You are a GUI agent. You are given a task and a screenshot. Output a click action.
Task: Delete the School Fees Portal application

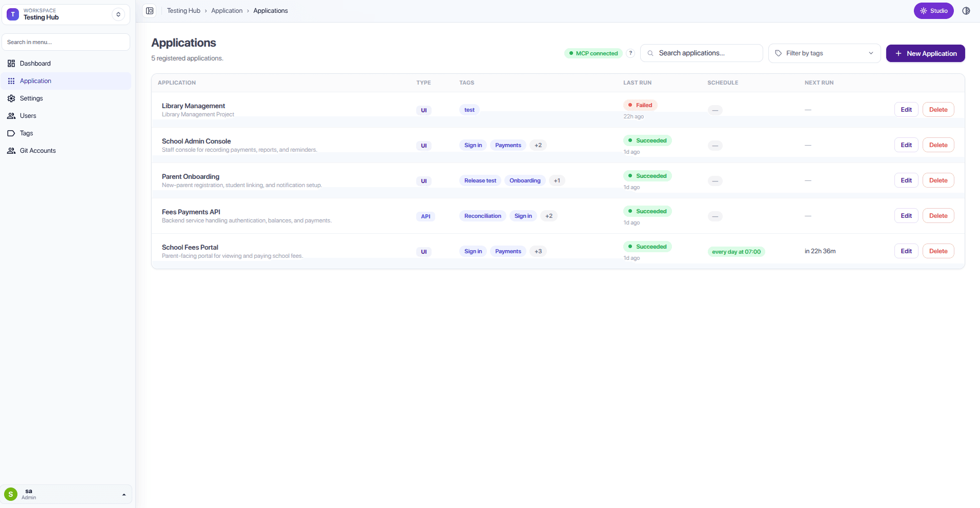(x=938, y=251)
